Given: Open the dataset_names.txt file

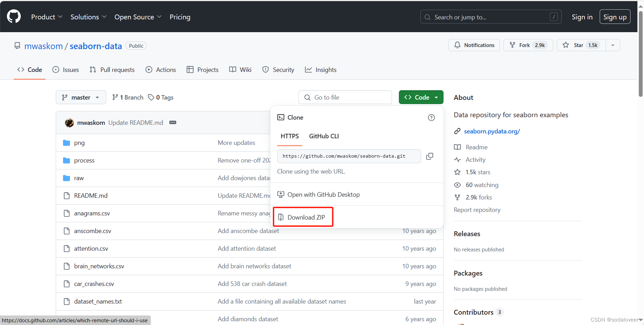Looking at the screenshot, I should click(x=98, y=301).
